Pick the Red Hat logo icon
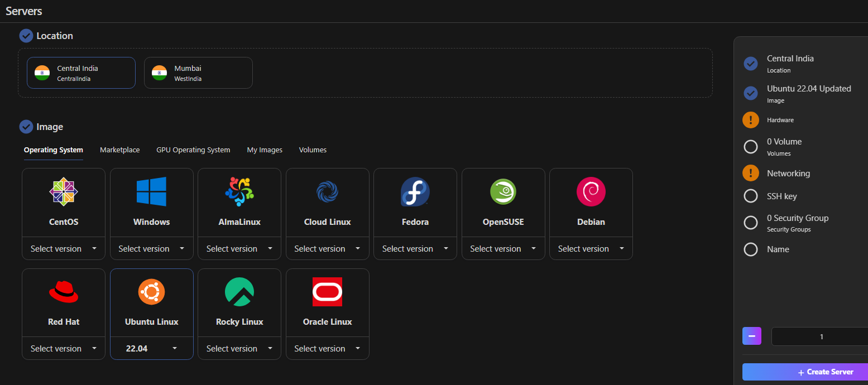 click(64, 292)
